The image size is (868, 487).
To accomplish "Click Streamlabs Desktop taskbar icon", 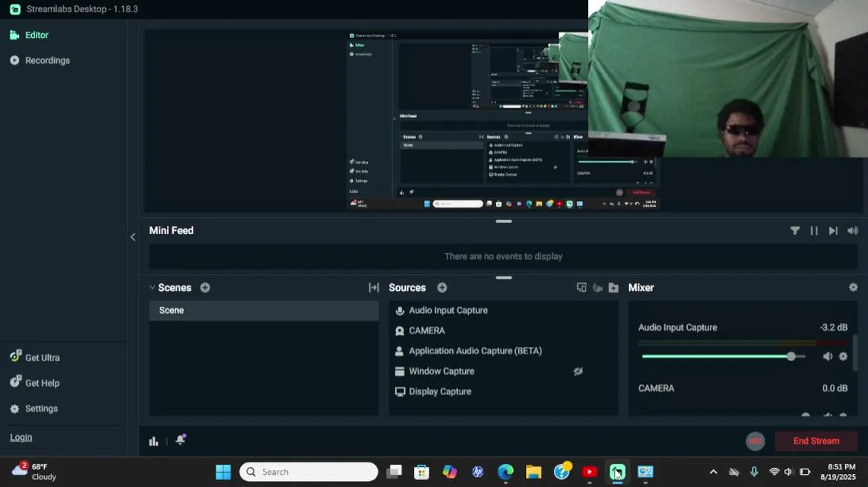I will point(617,472).
